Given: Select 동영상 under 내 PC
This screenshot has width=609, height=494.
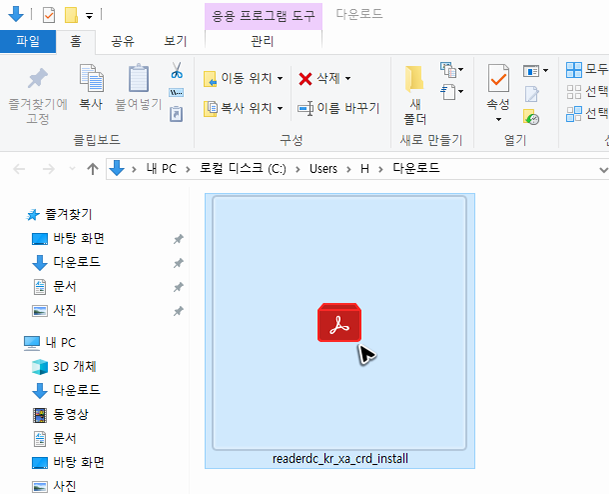Looking at the screenshot, I should point(71,414).
